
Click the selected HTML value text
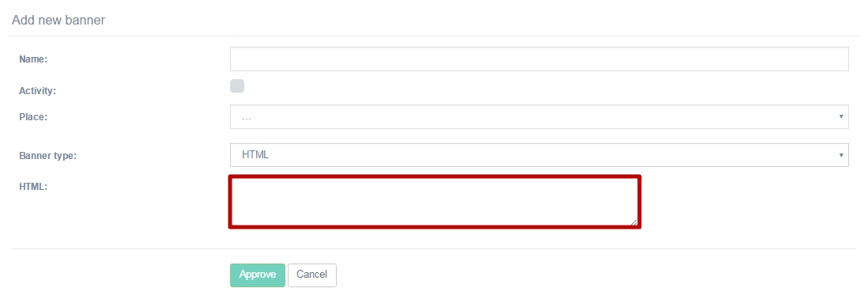click(255, 155)
